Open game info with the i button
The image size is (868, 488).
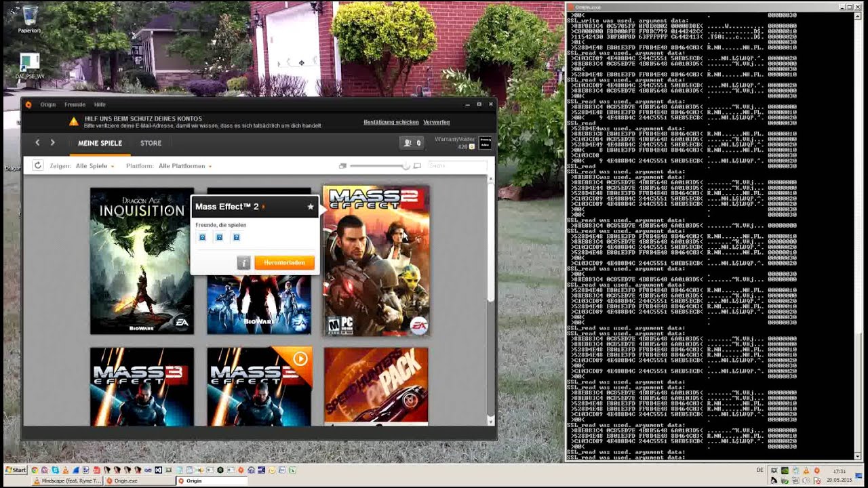pyautogui.click(x=243, y=263)
